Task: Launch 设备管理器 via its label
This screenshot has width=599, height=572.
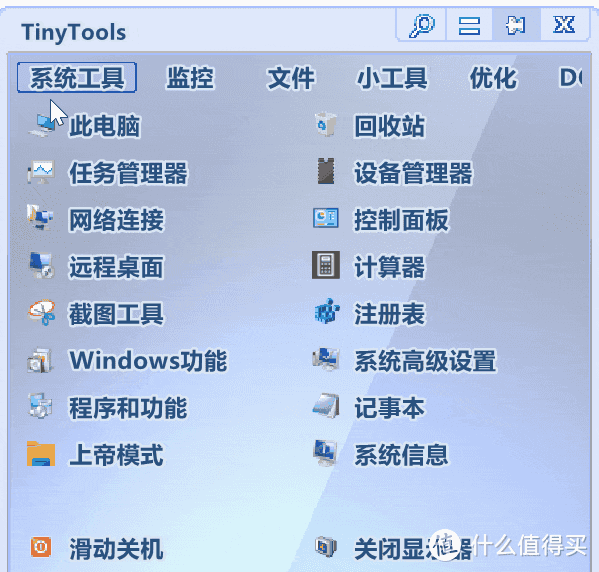Action: click(413, 173)
